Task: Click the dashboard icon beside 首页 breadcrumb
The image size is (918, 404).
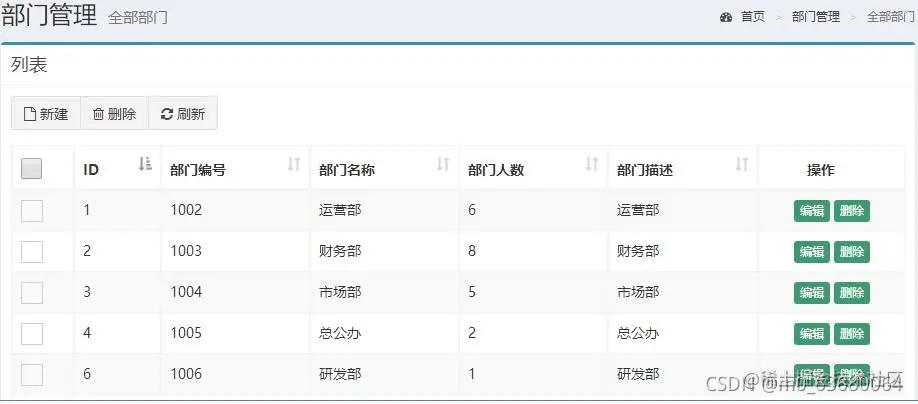Action: point(726,17)
